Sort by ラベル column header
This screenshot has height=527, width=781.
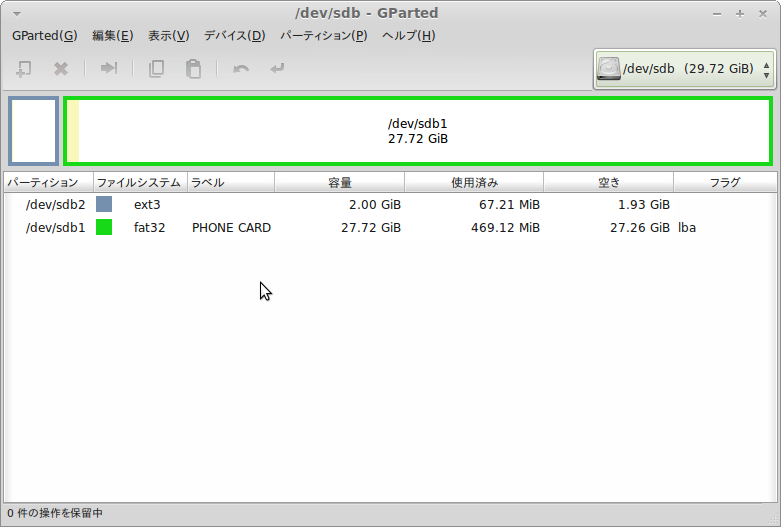[x=231, y=182]
